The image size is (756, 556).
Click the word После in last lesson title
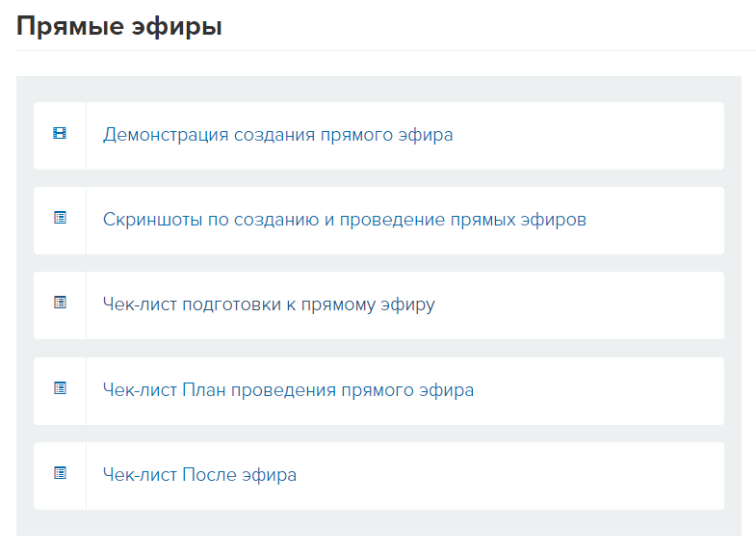click(x=209, y=474)
